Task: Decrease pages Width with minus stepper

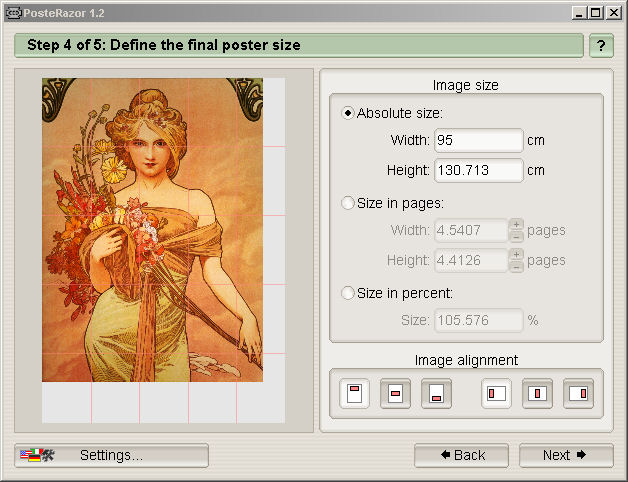Action: click(516, 236)
